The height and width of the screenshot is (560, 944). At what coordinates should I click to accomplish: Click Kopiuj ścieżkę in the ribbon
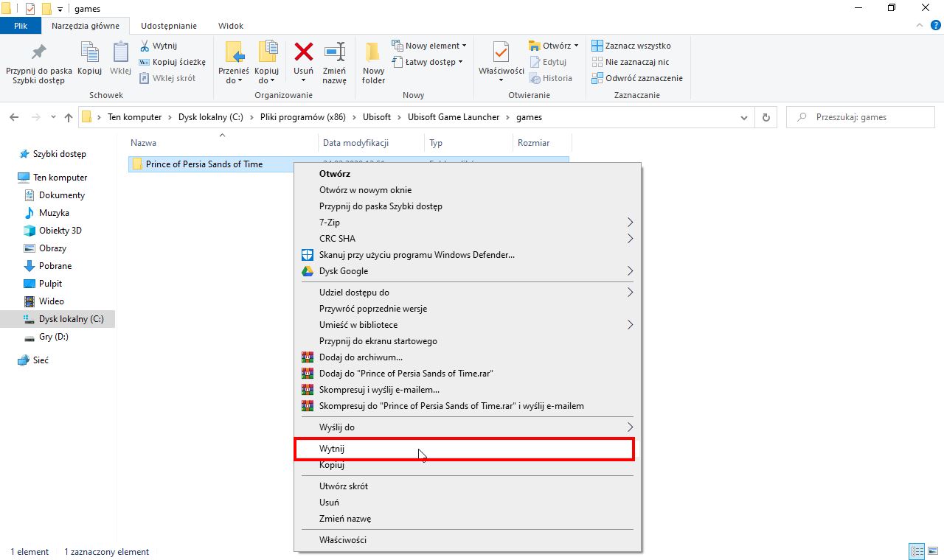point(172,62)
